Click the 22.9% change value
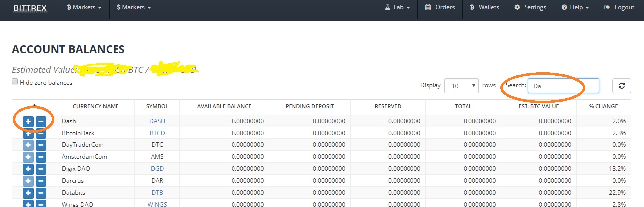This screenshot has width=644, height=207. click(618, 192)
